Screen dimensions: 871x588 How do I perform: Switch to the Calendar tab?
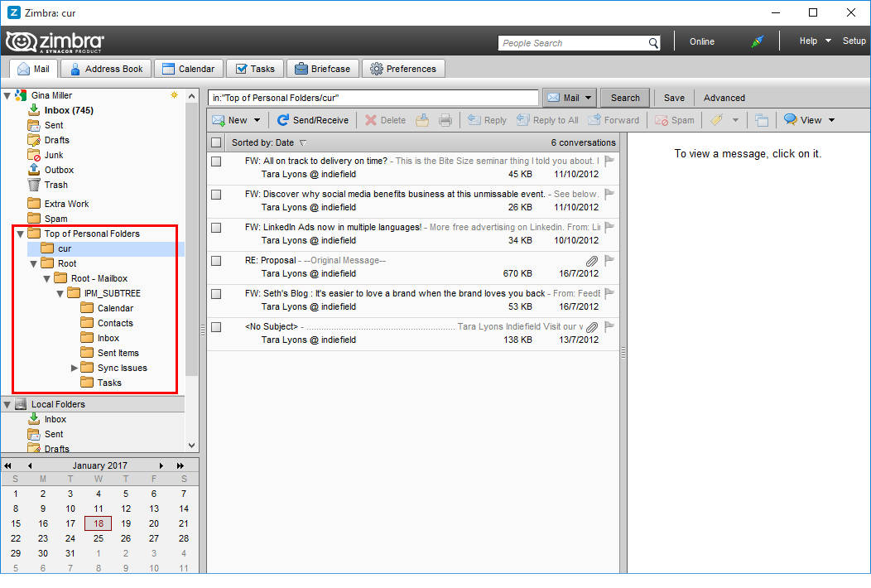[x=189, y=69]
